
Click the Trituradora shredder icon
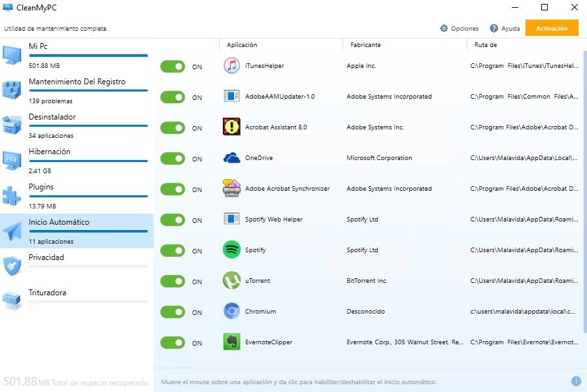coord(12,301)
